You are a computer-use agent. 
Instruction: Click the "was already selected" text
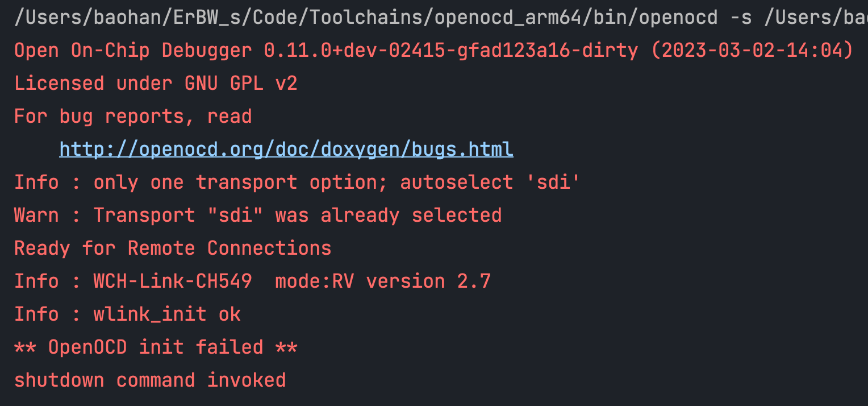[x=388, y=216]
